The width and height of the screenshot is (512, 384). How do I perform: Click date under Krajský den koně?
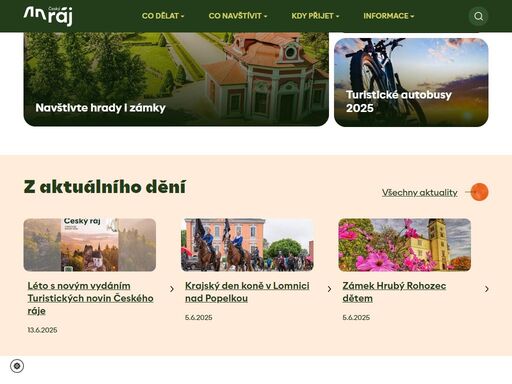point(198,317)
